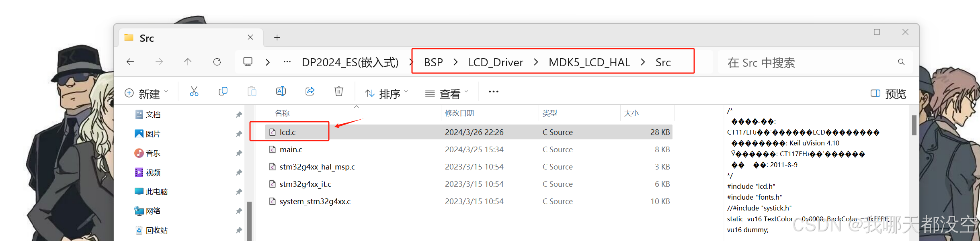The height and width of the screenshot is (241, 980).
Task: Show hidden path segments via ellipsis
Action: click(287, 62)
